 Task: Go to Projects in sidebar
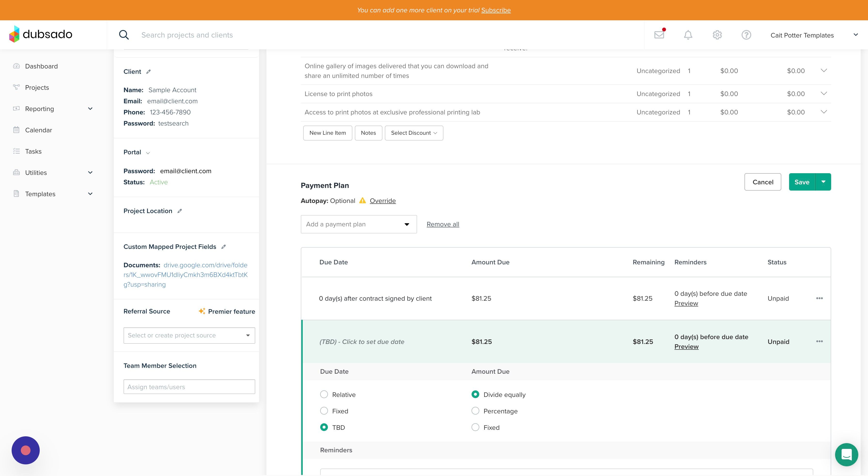[x=37, y=88]
